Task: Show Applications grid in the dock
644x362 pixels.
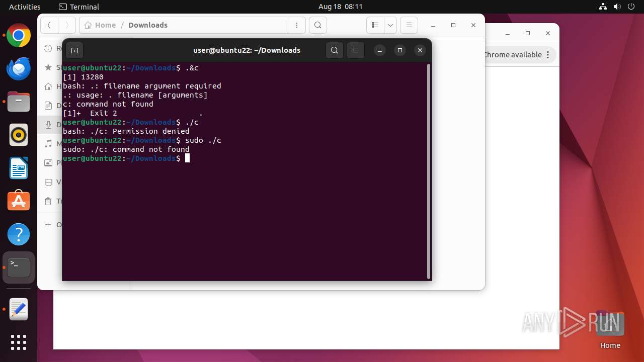Action: (x=19, y=342)
